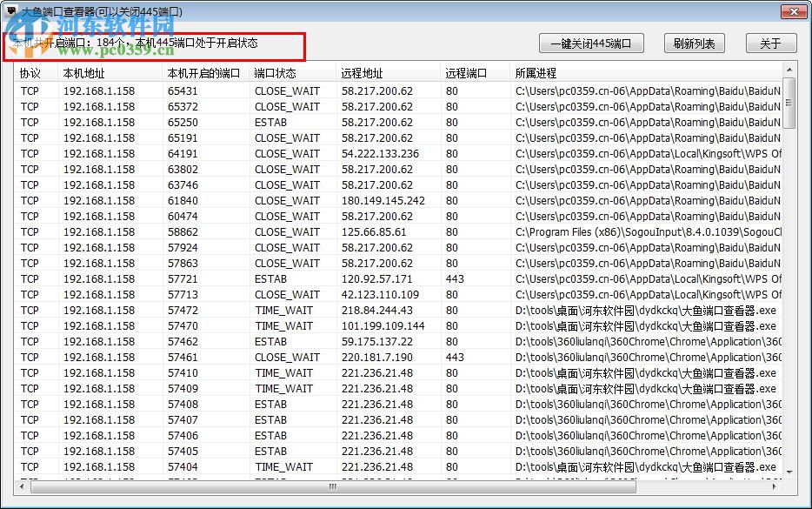Sort by the 协议 column header
Image resolution: width=812 pixels, height=509 pixels.
[x=30, y=72]
